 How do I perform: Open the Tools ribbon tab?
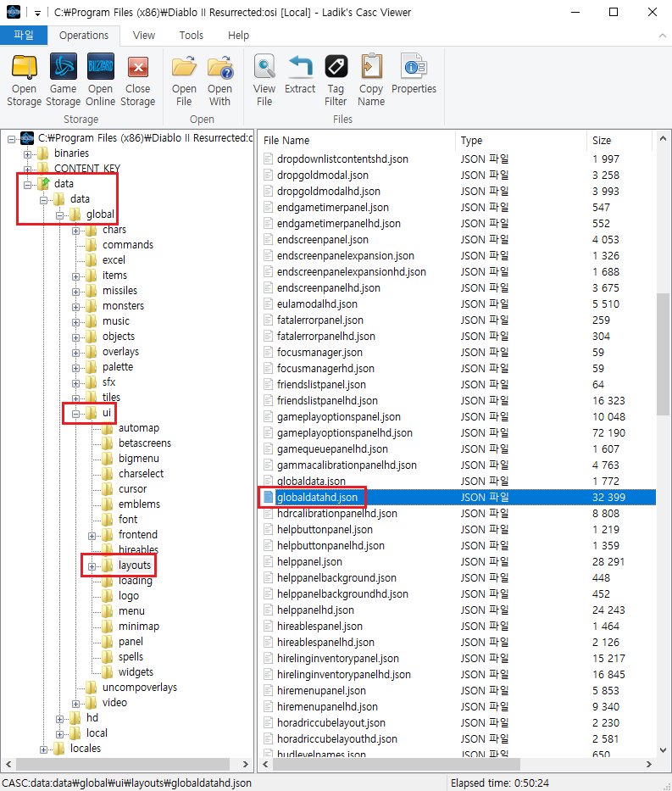pyautogui.click(x=191, y=36)
